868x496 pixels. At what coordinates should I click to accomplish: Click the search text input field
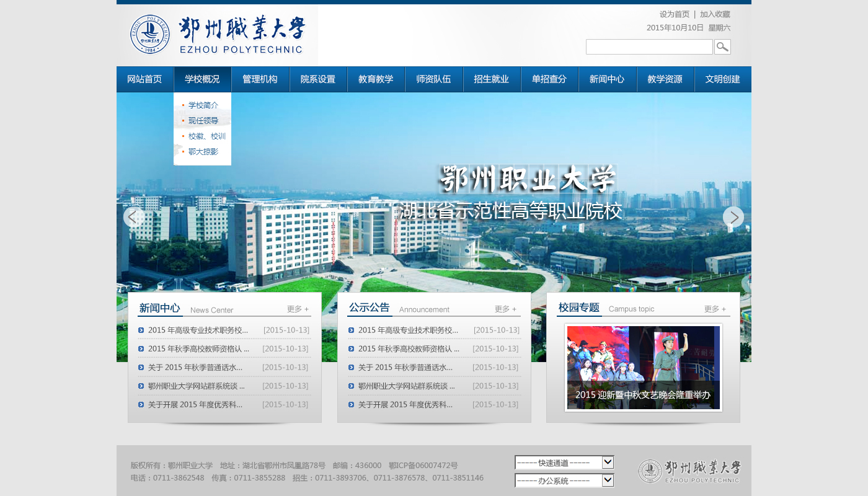(649, 47)
